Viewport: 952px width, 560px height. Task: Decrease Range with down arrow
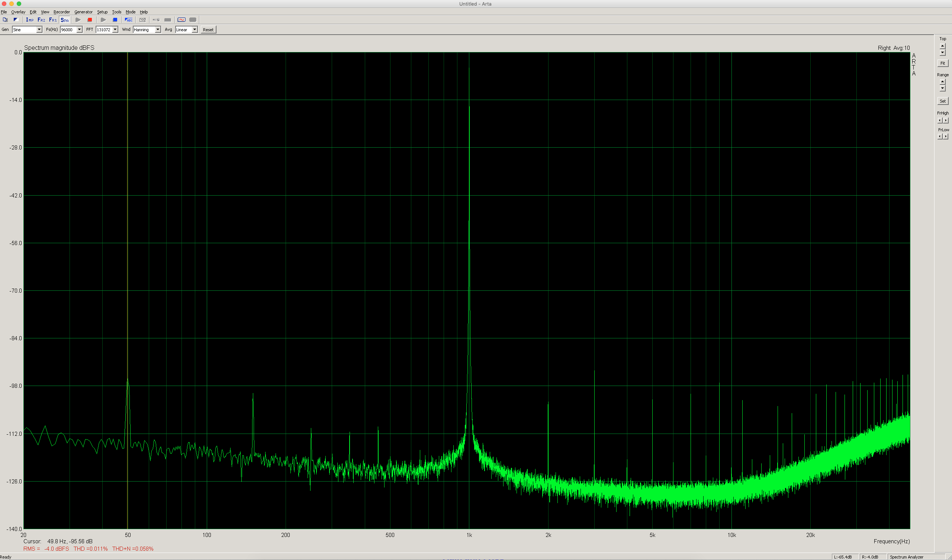(x=943, y=88)
